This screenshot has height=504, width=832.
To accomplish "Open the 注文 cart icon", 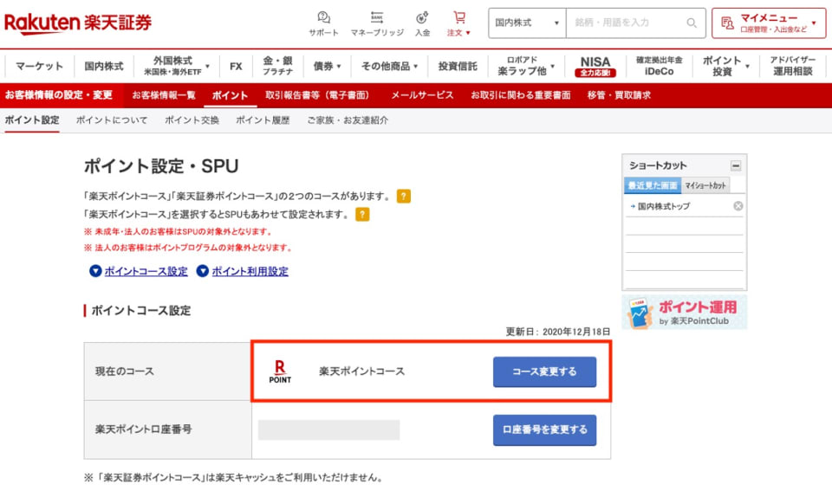I will coord(459,24).
